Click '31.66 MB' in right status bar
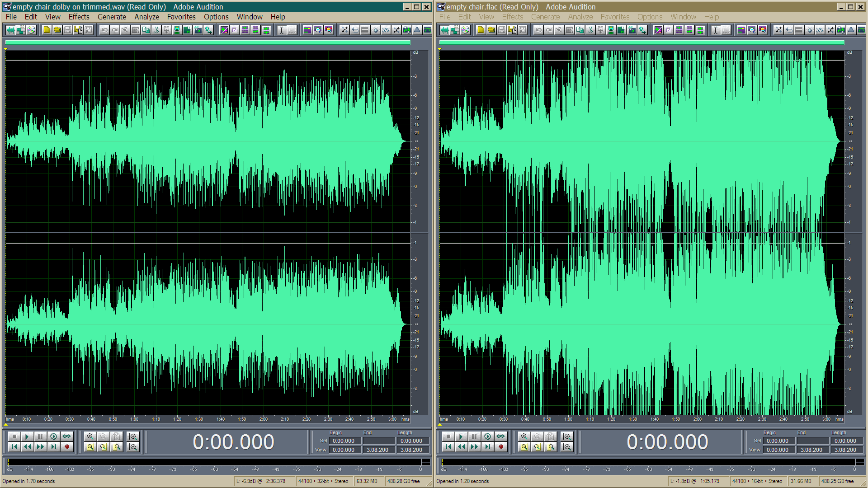 (801, 481)
